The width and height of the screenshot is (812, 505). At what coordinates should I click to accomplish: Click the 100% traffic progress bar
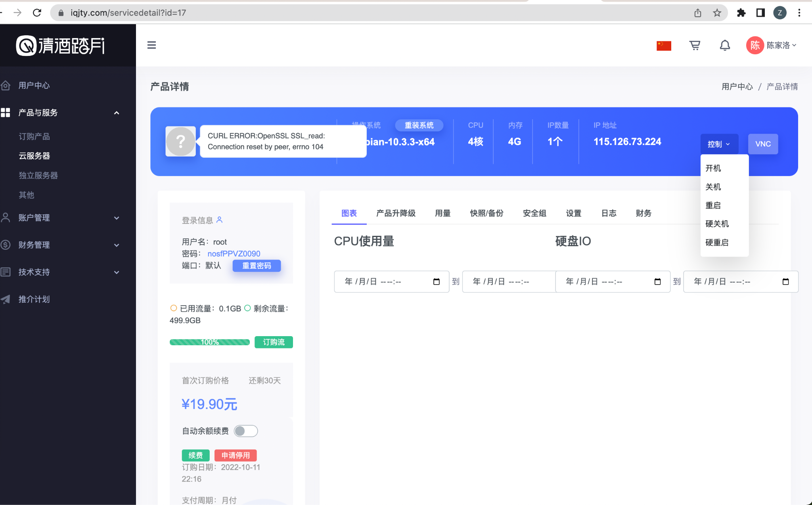click(209, 342)
